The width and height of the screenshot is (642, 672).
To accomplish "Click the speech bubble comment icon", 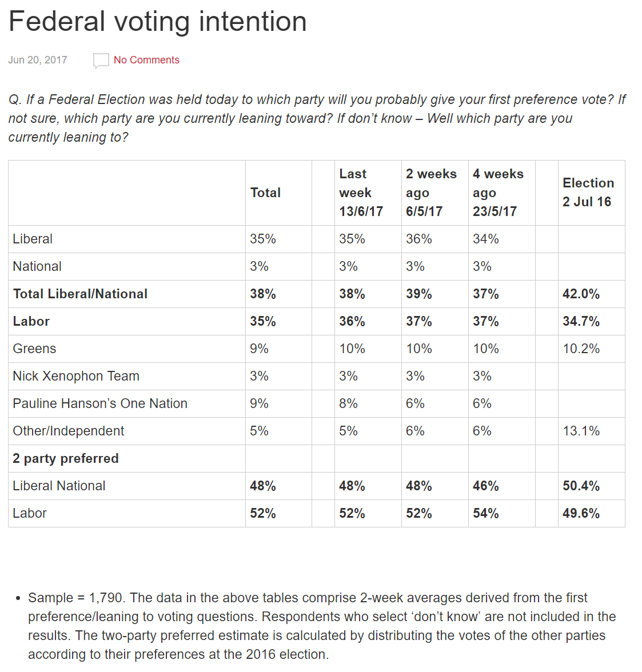I will pos(101,60).
